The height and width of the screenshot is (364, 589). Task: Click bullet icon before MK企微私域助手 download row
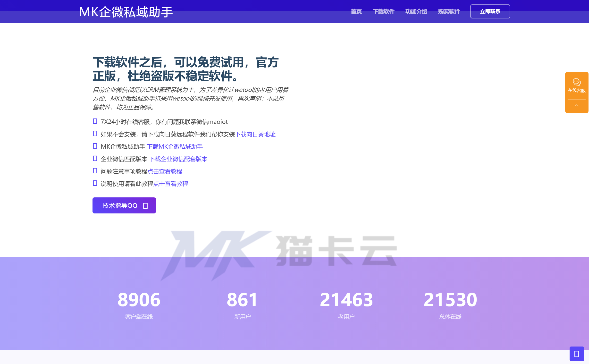[x=95, y=146]
